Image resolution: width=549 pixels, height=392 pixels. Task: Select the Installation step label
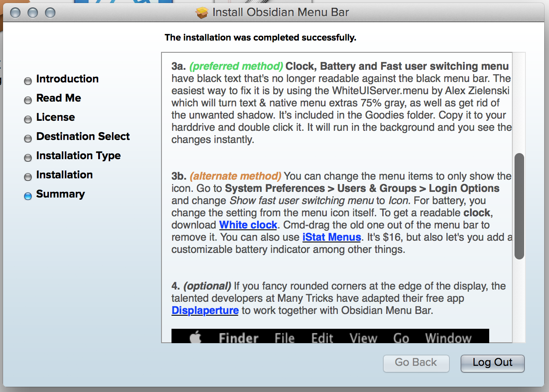tap(64, 175)
